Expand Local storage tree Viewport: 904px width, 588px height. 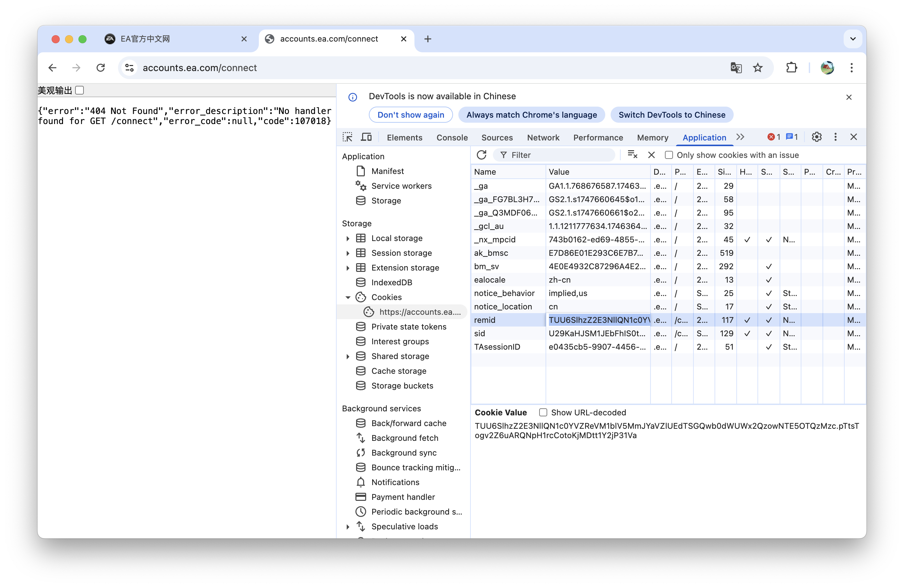tap(347, 238)
